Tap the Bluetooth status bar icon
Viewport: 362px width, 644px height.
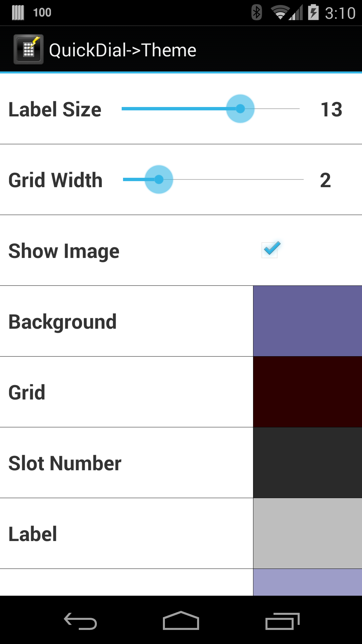coord(256,12)
